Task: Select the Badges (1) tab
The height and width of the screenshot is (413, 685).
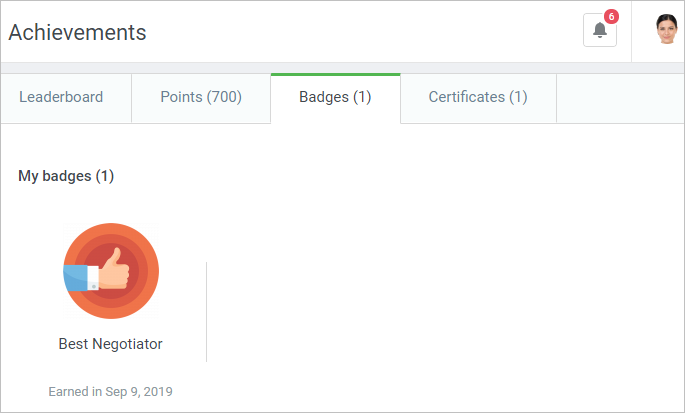Action: pos(336,97)
